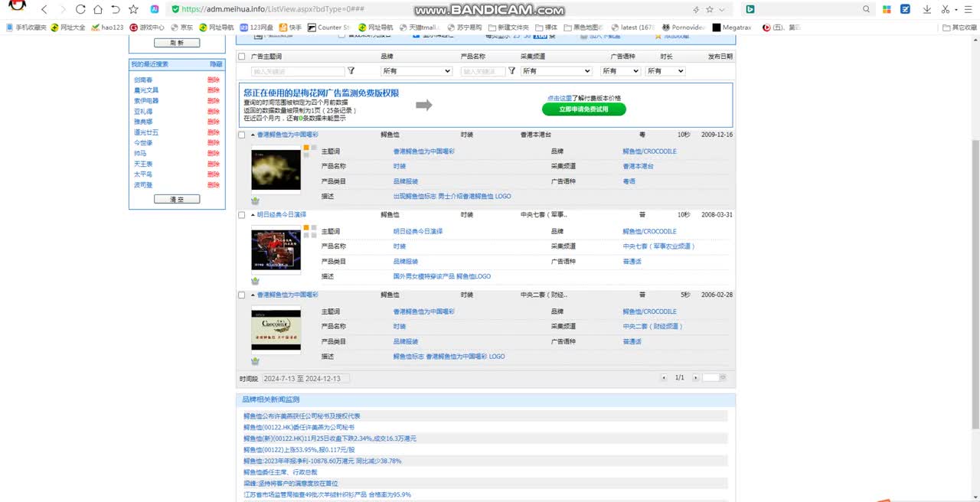
Task: Open the first ad's dark smoky thumbnail
Action: coord(276,169)
